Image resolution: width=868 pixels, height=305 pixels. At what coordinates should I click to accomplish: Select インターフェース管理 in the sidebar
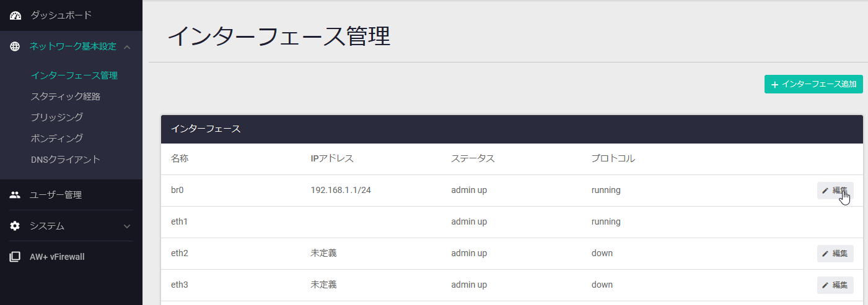pos(74,75)
